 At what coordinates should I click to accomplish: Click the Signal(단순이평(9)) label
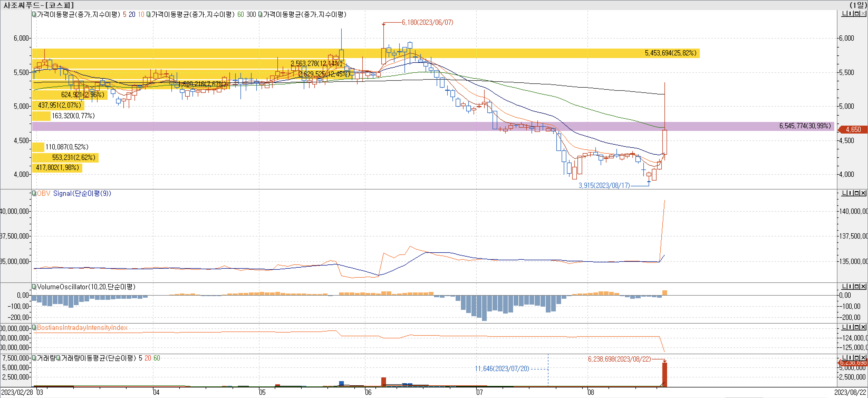(82, 193)
